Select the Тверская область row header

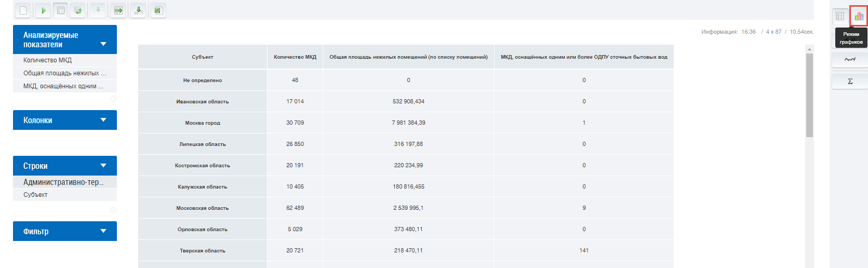click(203, 250)
